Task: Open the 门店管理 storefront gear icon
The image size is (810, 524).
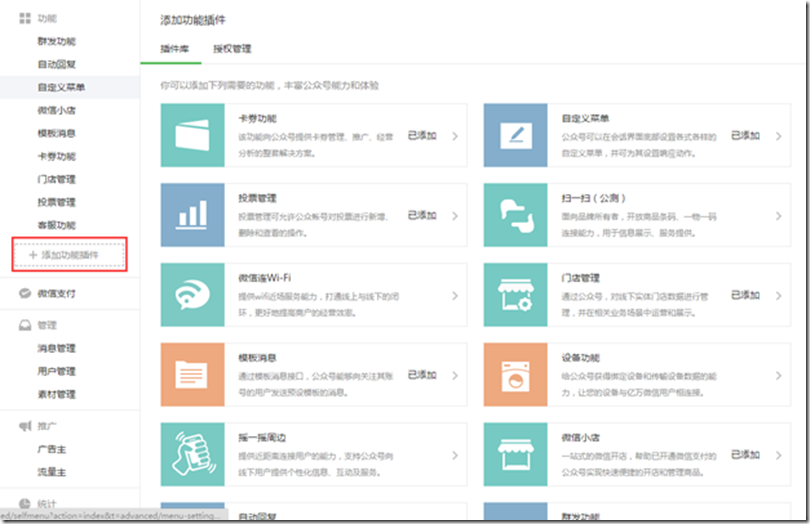Action: coord(515,295)
